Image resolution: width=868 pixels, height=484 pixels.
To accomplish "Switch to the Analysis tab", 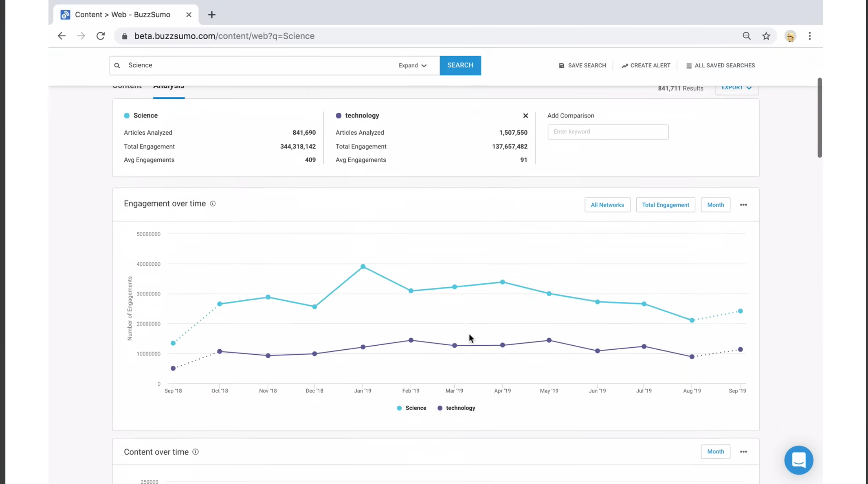I will click(x=169, y=85).
